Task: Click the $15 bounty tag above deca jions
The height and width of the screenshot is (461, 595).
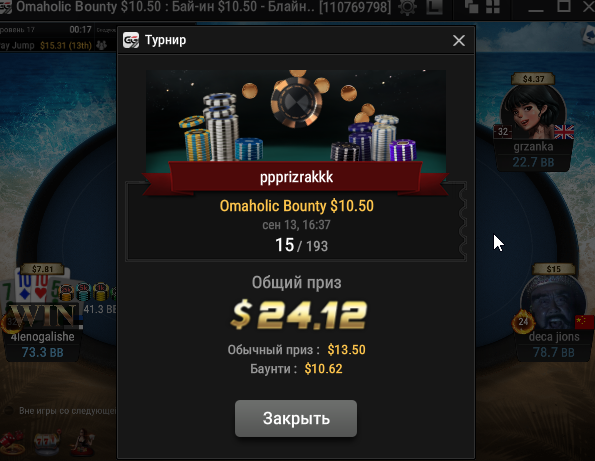Action: 554,269
